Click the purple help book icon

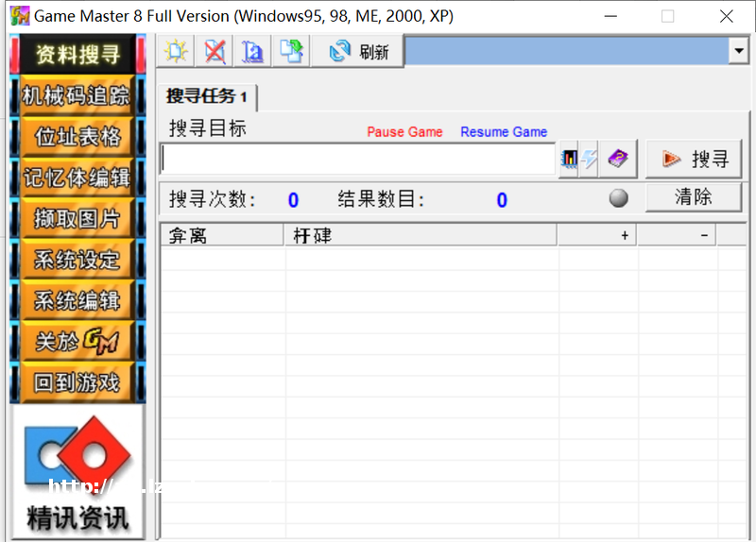(x=618, y=159)
